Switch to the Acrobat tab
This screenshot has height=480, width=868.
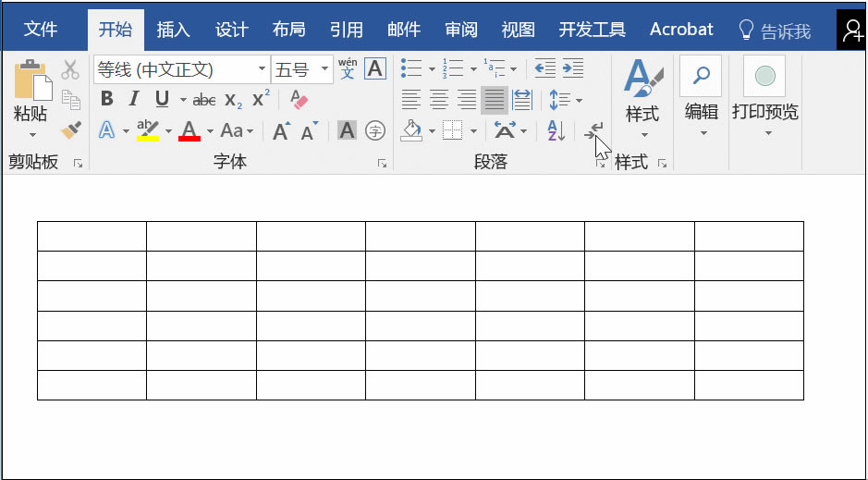(681, 30)
